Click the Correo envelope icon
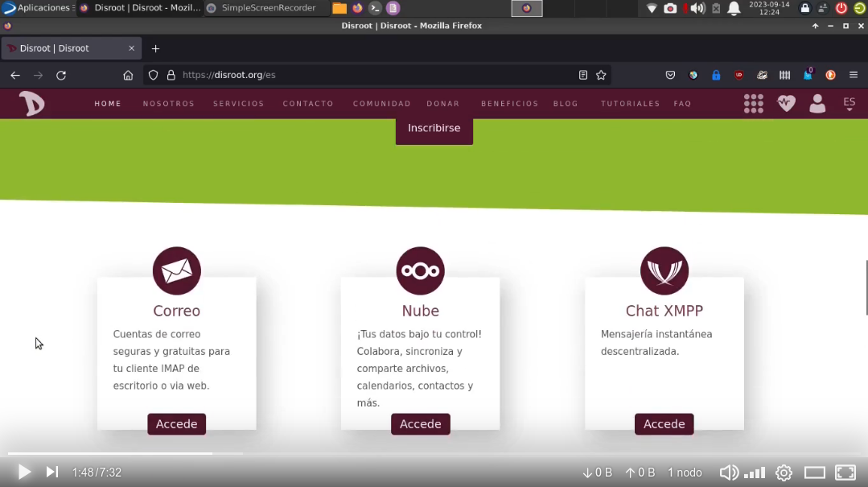 coord(177,271)
